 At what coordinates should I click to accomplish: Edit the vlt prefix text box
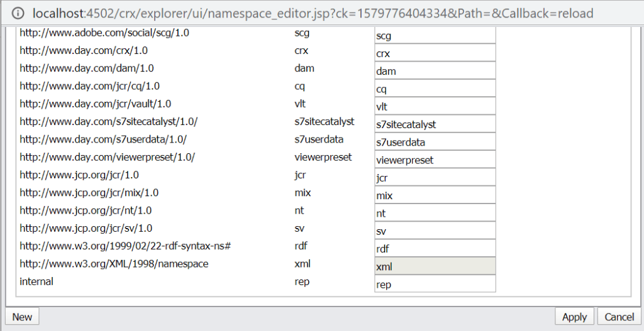[x=435, y=107]
